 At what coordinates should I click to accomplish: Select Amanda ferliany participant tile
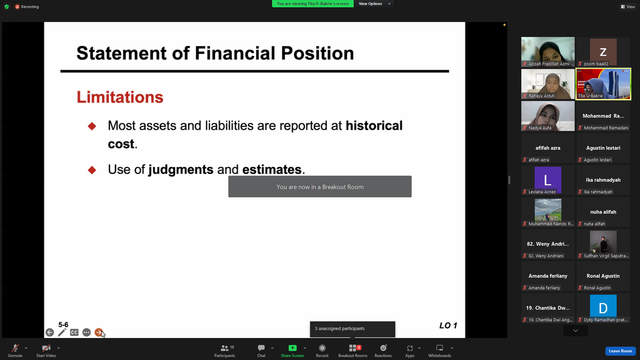click(x=548, y=276)
